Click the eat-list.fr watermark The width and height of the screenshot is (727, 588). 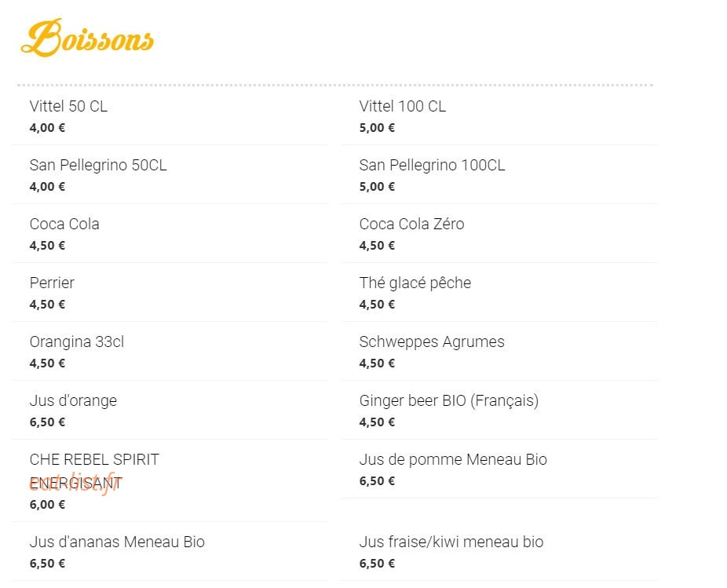[74, 484]
